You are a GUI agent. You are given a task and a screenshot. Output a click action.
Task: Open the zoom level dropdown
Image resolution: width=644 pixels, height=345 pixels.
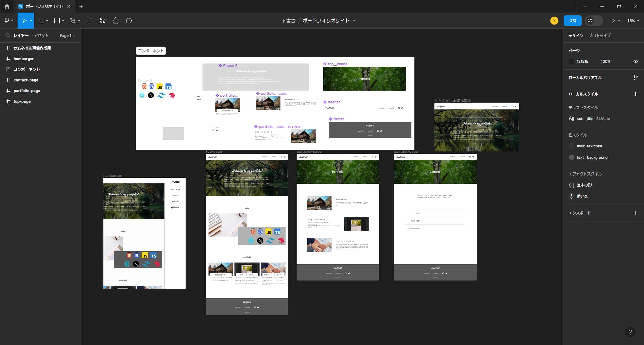633,20
